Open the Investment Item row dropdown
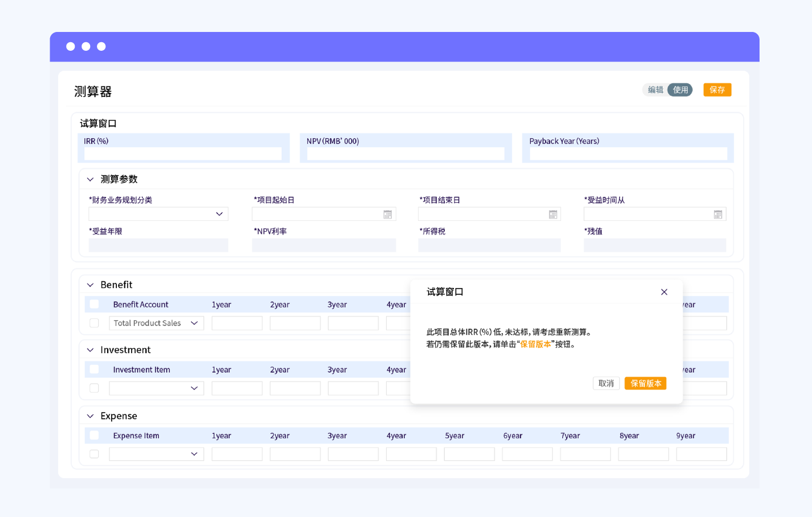 [156, 388]
